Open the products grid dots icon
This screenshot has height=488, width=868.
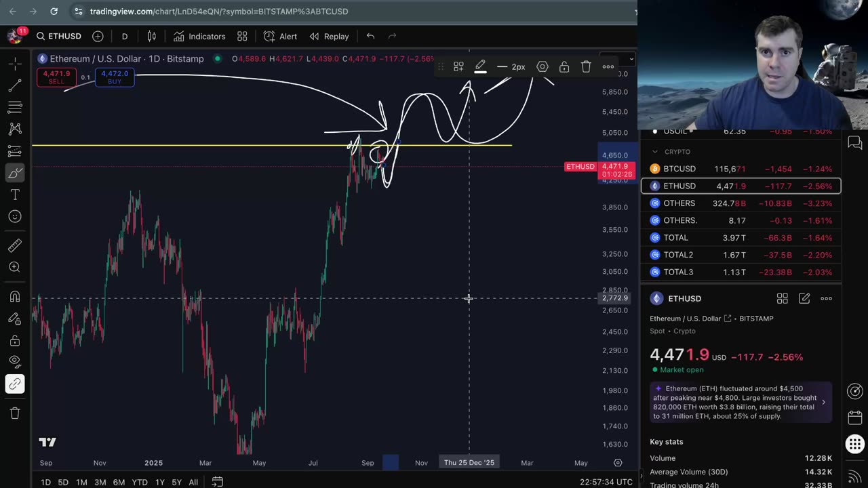pos(855,444)
